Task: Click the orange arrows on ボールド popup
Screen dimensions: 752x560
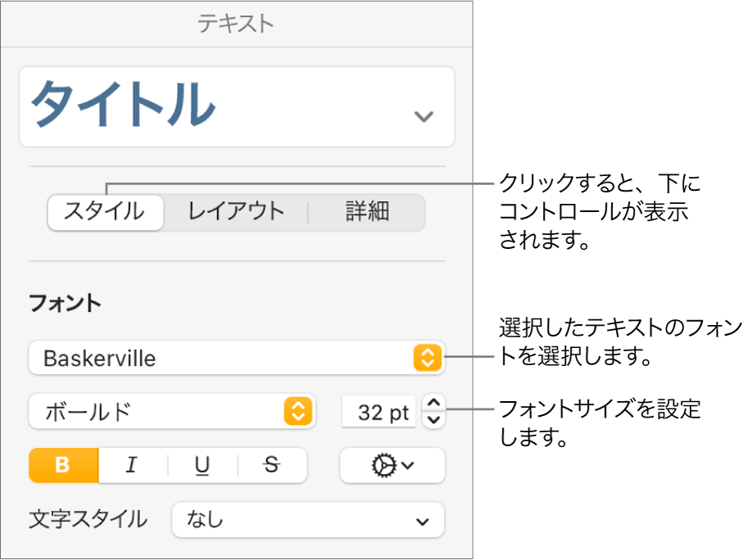Action: click(x=298, y=412)
